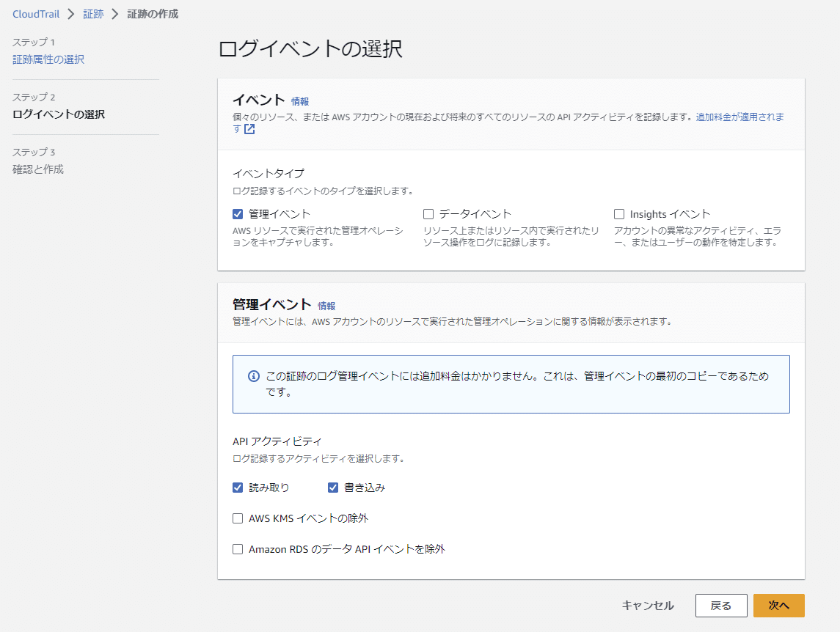
Task: Go back to 証跡属性の選択 step
Action: pyautogui.click(x=48, y=59)
